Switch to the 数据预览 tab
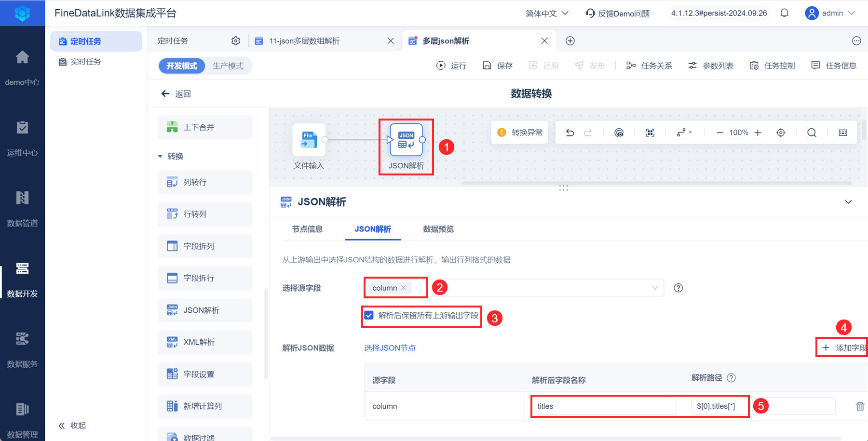This screenshot has height=441, width=868. (438, 229)
